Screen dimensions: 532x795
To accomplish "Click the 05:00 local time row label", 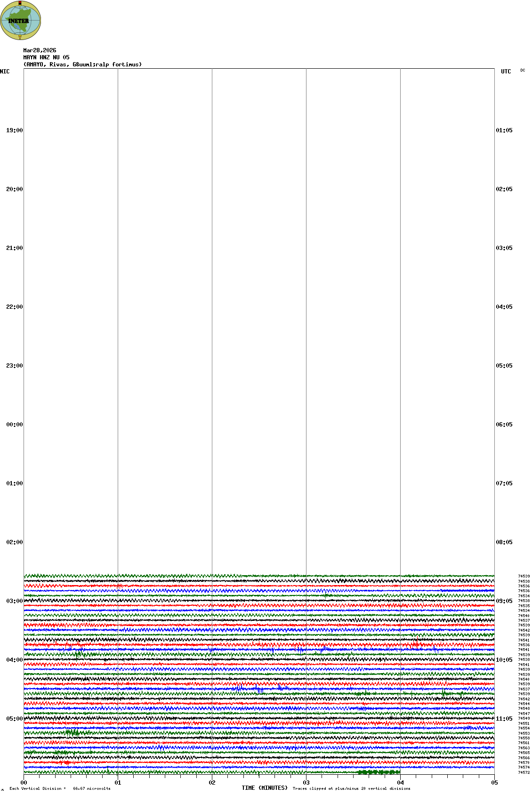I will (x=14, y=719).
